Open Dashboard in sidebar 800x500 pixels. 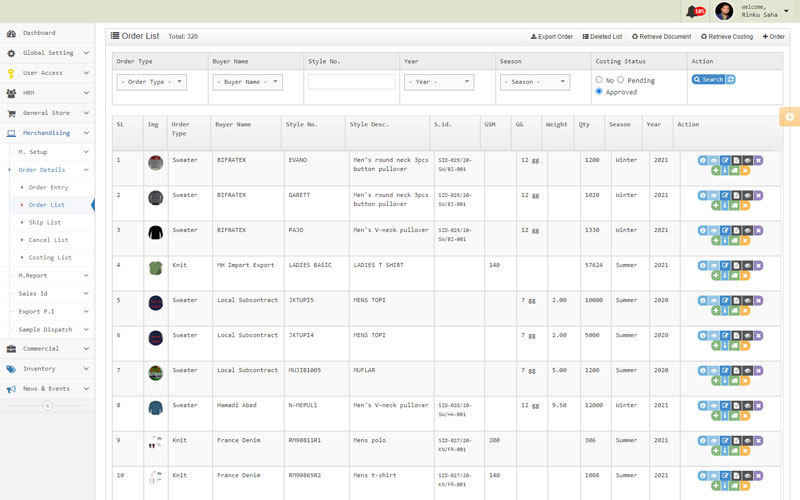[47, 33]
